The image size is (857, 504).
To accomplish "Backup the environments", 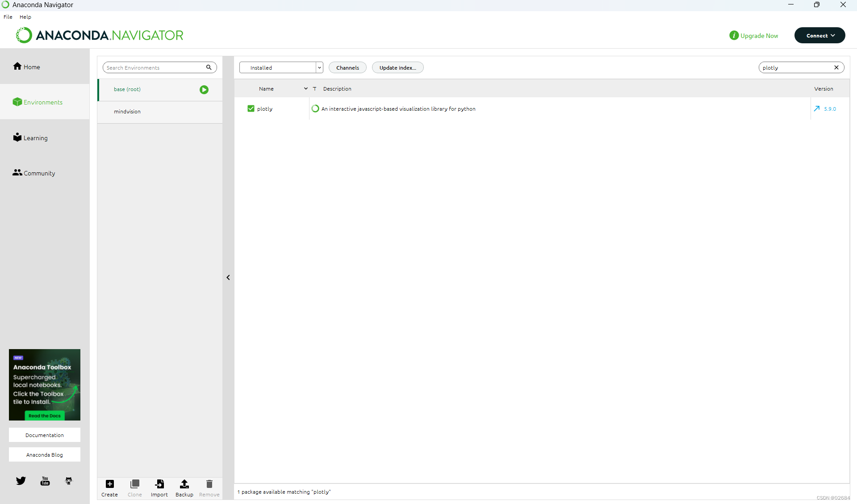I will click(x=184, y=488).
